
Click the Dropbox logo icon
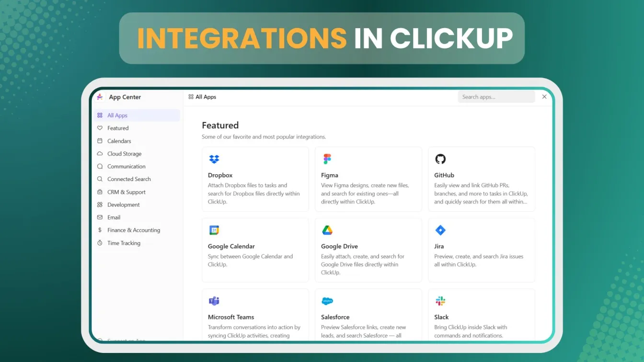[x=214, y=159]
